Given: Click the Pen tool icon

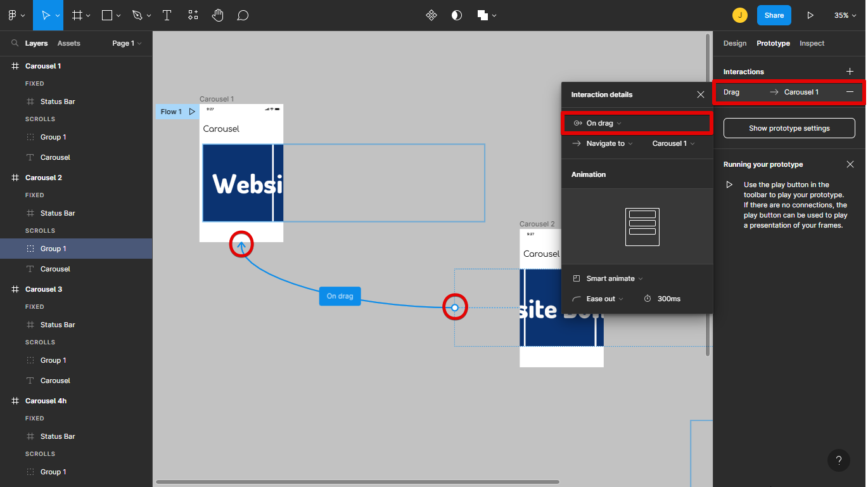Looking at the screenshot, I should 137,15.
